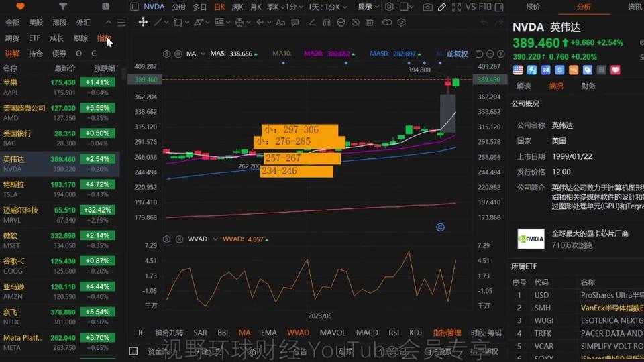Select Tesla TSLA row in watchlist
The image size is (644, 362).
tap(60, 189)
